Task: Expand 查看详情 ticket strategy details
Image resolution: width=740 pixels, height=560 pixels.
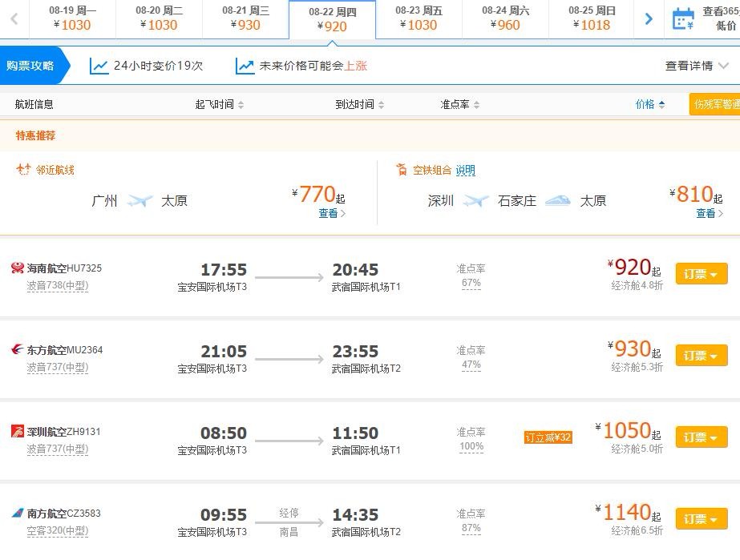Action: [697, 66]
